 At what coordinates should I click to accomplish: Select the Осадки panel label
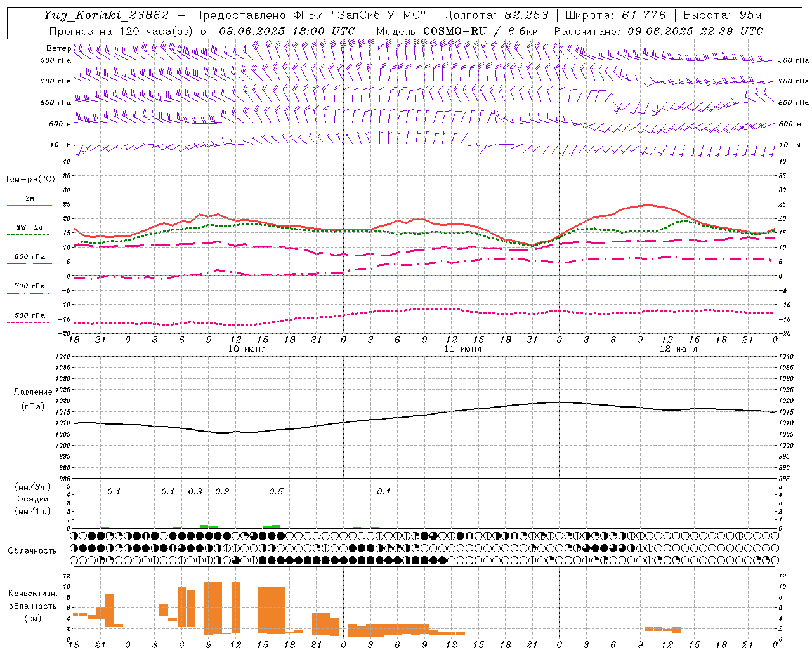(33, 499)
